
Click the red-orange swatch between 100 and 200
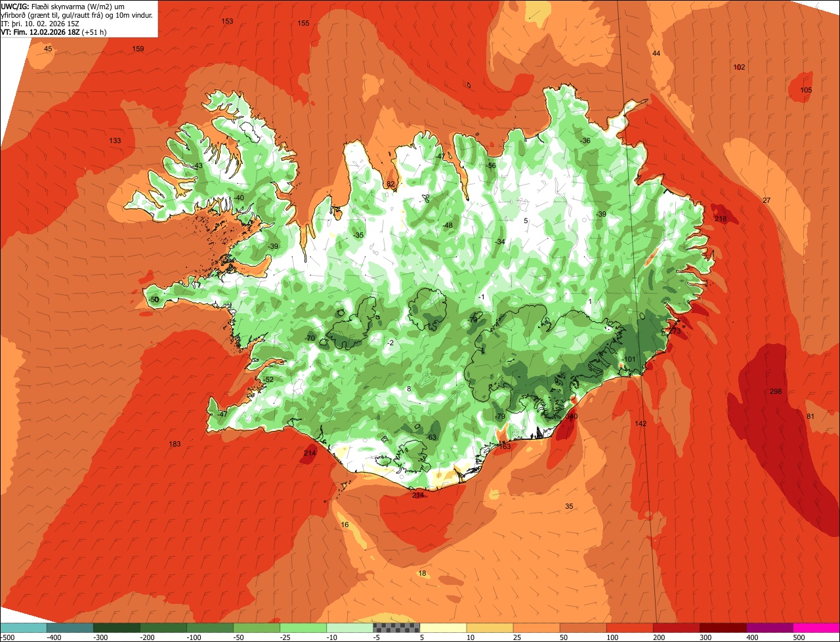point(629,628)
